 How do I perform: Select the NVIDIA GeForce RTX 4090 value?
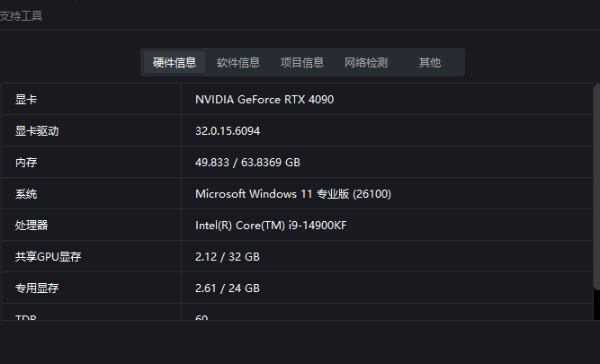[264, 100]
